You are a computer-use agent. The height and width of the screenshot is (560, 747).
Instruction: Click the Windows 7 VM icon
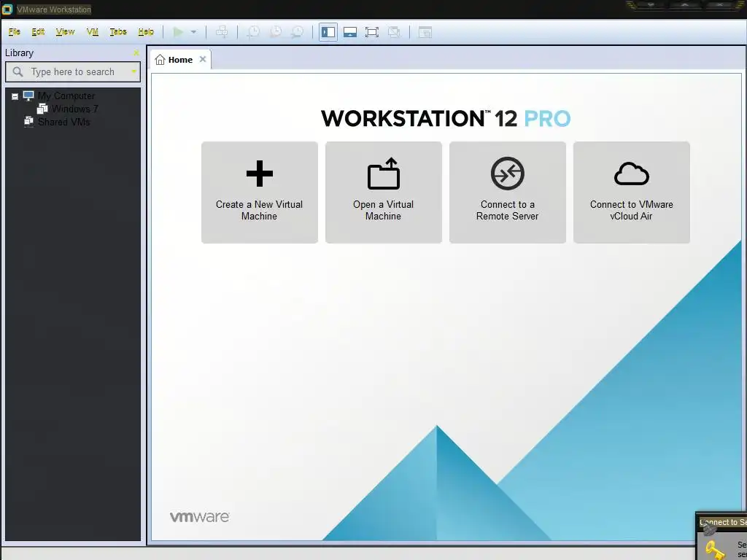click(42, 109)
